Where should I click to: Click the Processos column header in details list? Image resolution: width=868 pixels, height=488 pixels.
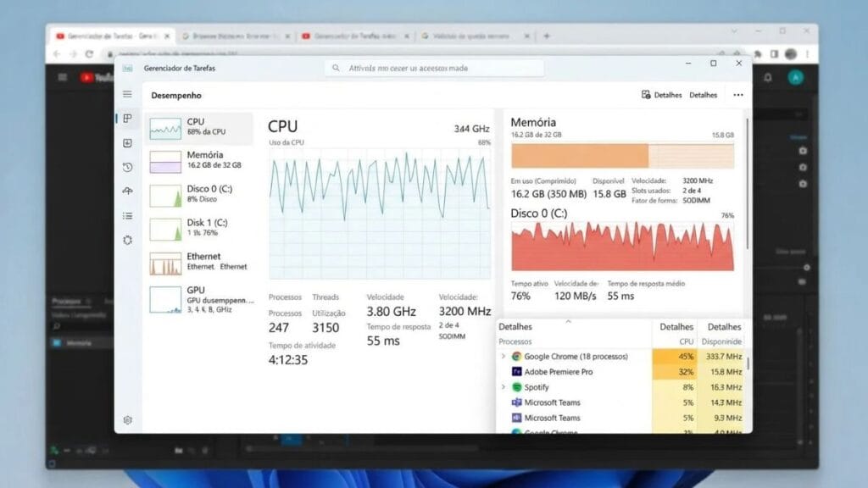click(515, 342)
